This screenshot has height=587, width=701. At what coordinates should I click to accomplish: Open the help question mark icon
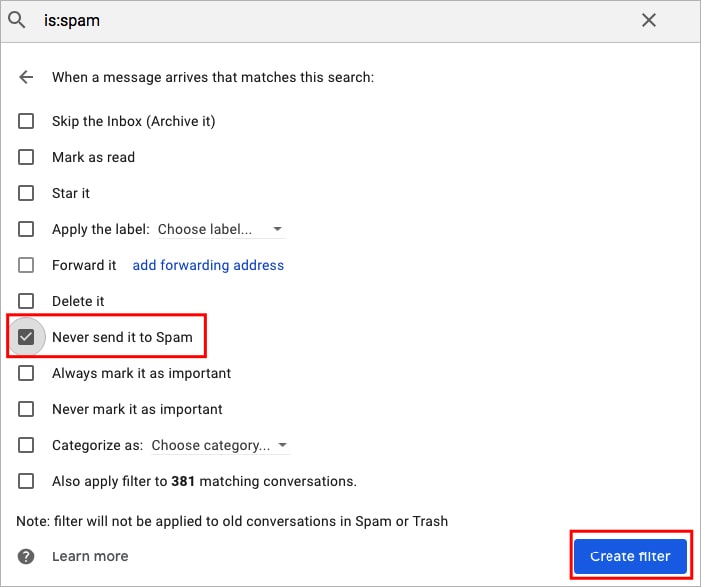coord(26,556)
